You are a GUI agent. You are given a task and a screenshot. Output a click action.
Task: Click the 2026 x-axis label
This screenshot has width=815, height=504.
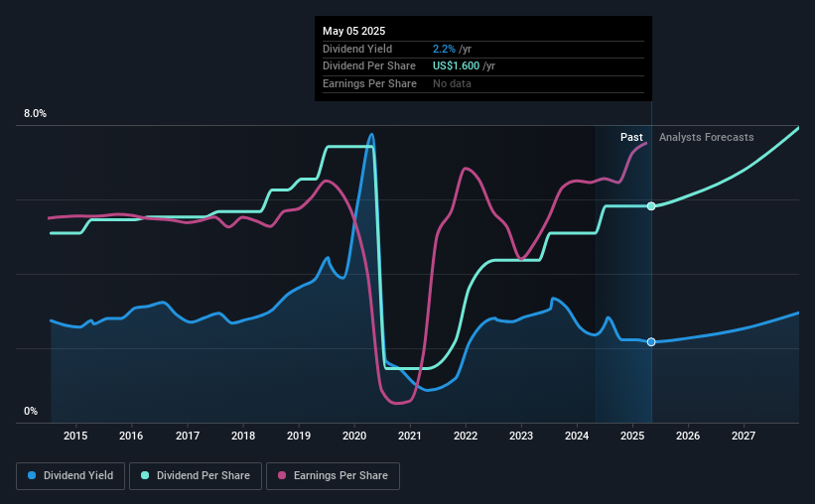click(688, 436)
